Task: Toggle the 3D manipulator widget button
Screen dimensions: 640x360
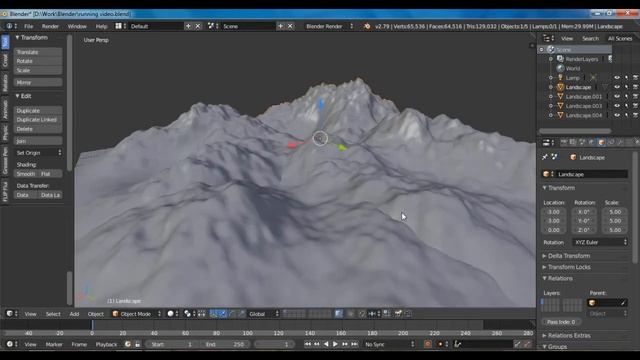Action: 213,313
